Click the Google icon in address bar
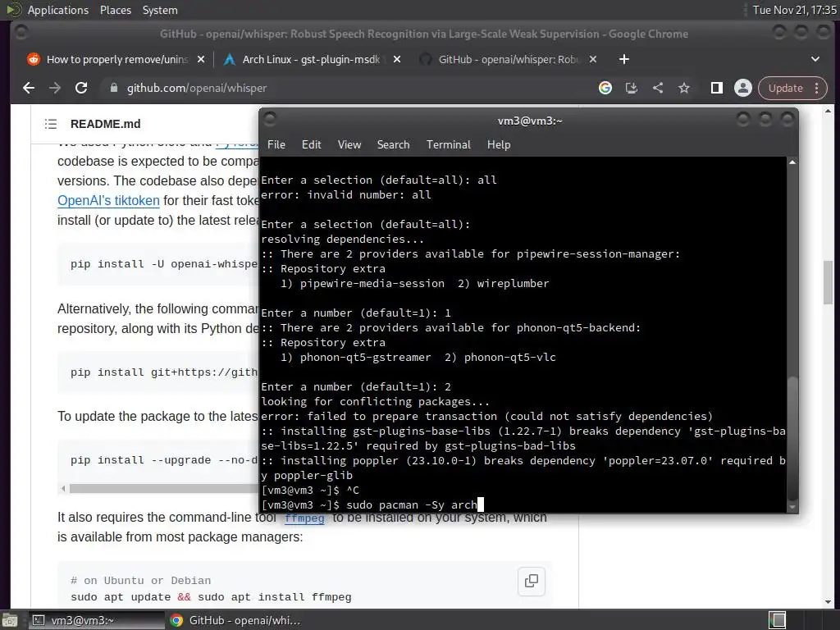This screenshot has width=840, height=630. click(605, 88)
